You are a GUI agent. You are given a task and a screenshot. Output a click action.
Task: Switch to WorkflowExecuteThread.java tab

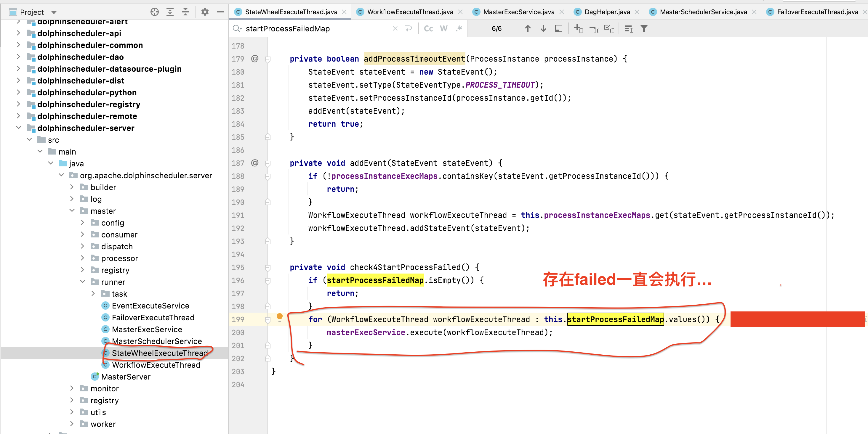pos(410,12)
